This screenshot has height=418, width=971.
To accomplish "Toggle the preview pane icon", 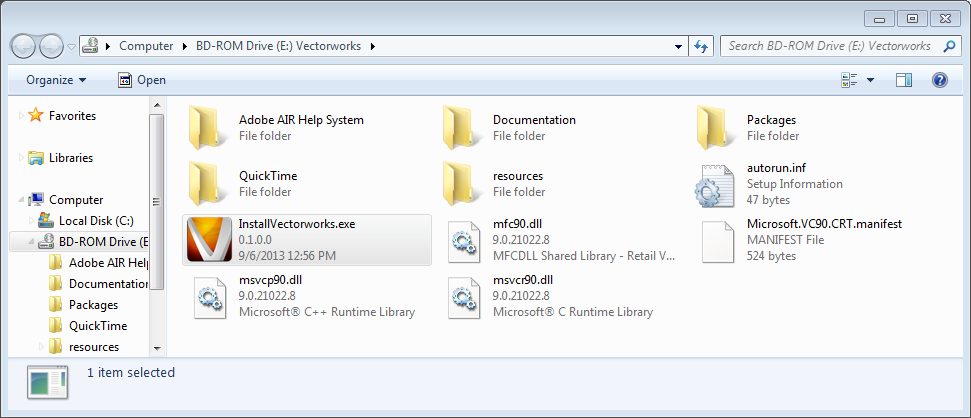I will coord(904,80).
